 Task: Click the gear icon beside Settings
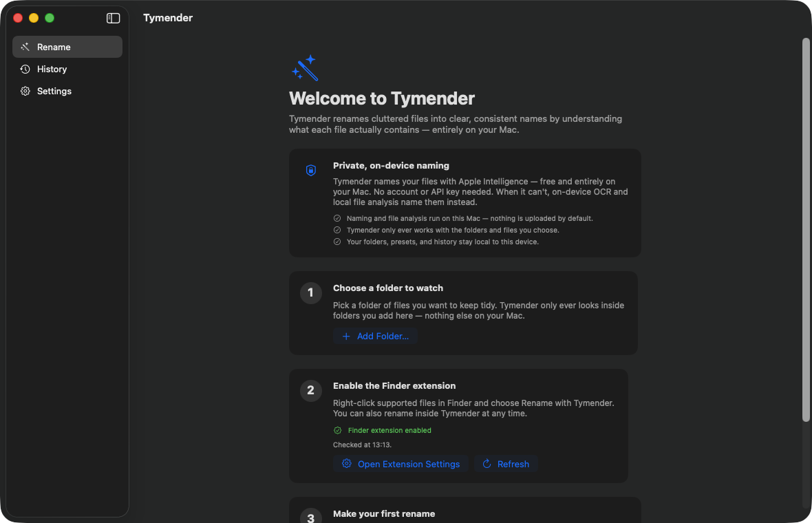(x=25, y=91)
